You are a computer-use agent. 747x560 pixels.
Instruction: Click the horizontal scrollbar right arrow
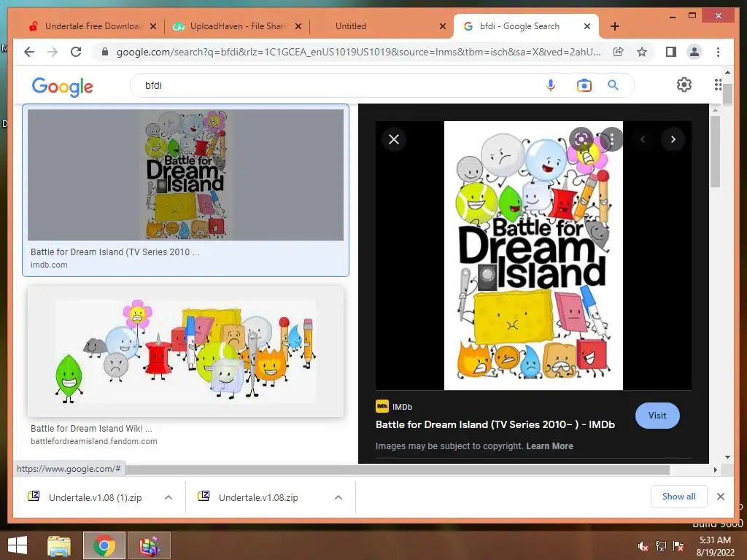715,470
